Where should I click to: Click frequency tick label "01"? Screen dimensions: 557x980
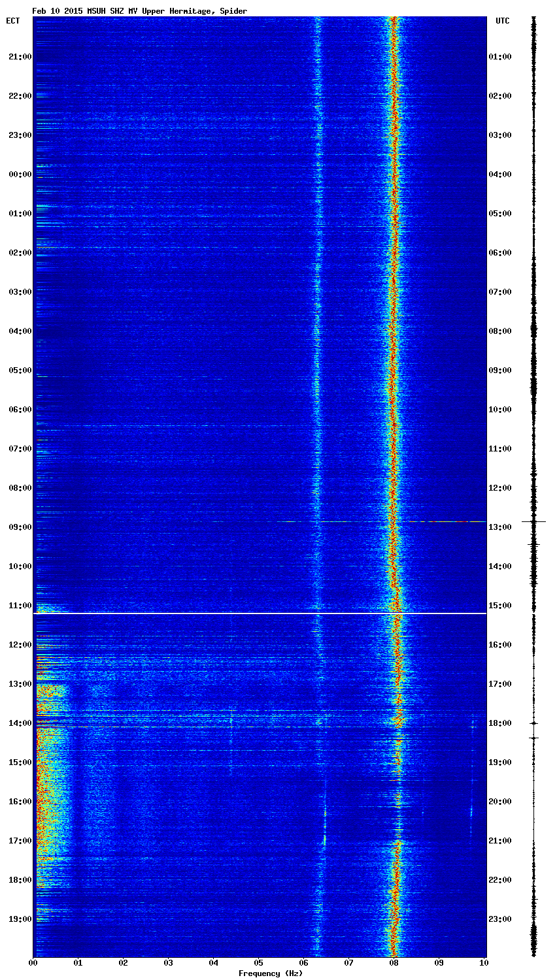(78, 963)
